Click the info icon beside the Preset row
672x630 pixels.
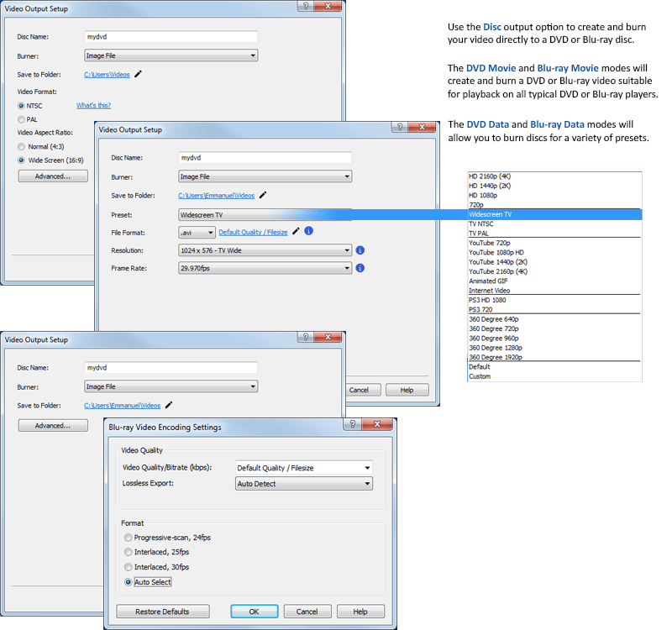(308, 233)
